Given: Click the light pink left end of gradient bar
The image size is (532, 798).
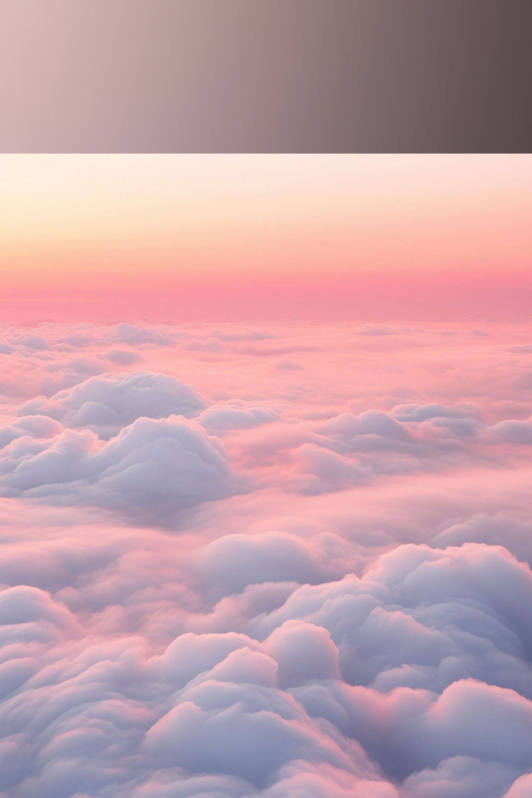Looking at the screenshot, I should click(14, 77).
